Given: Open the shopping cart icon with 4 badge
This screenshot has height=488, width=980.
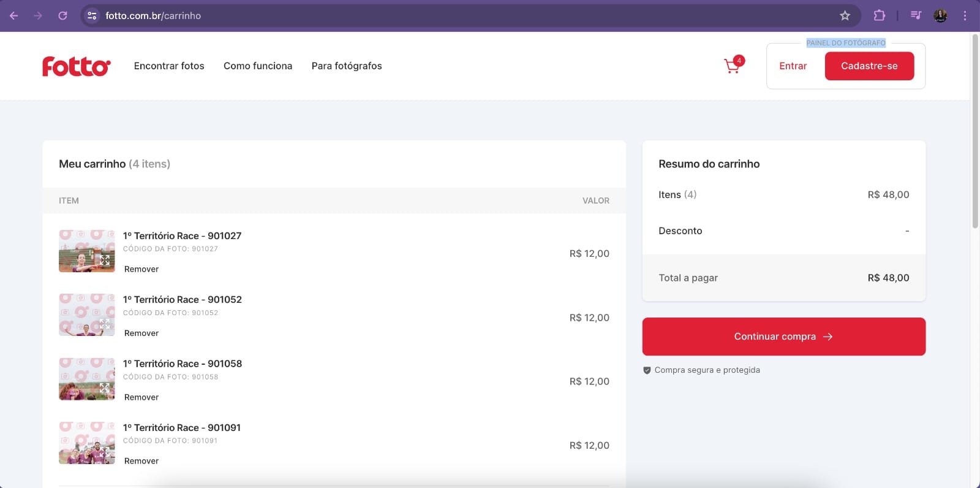Looking at the screenshot, I should pos(734,64).
